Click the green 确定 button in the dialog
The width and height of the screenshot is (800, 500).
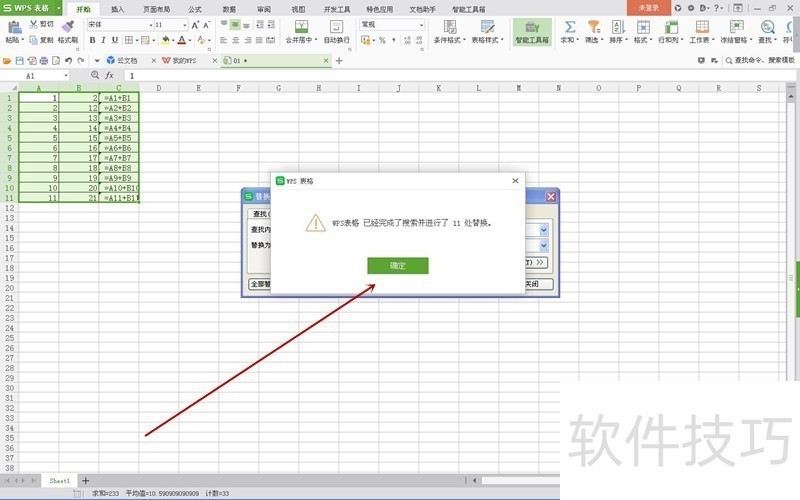397,265
